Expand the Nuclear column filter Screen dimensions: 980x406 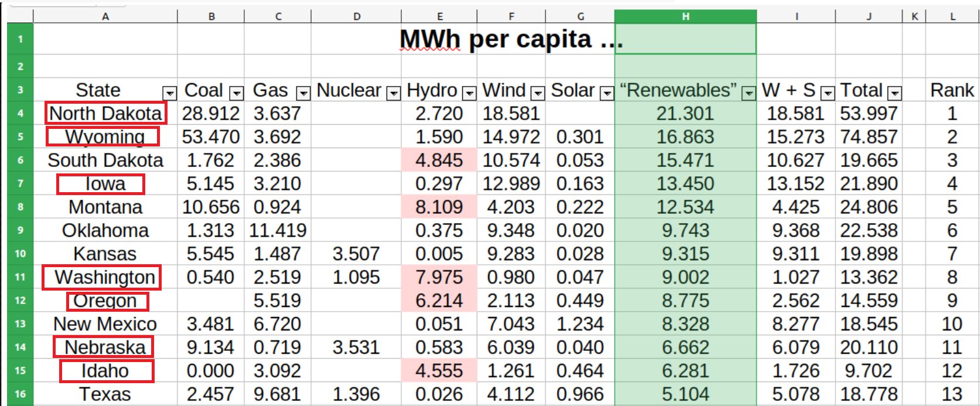[394, 93]
